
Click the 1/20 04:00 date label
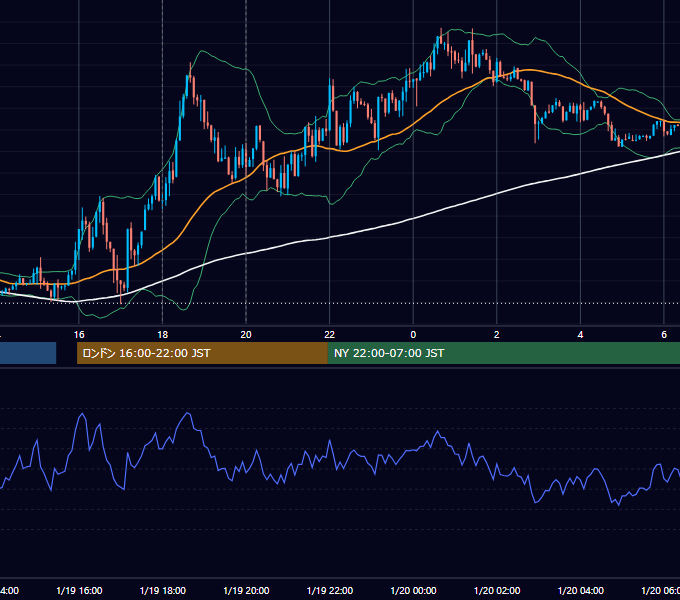coord(581,591)
